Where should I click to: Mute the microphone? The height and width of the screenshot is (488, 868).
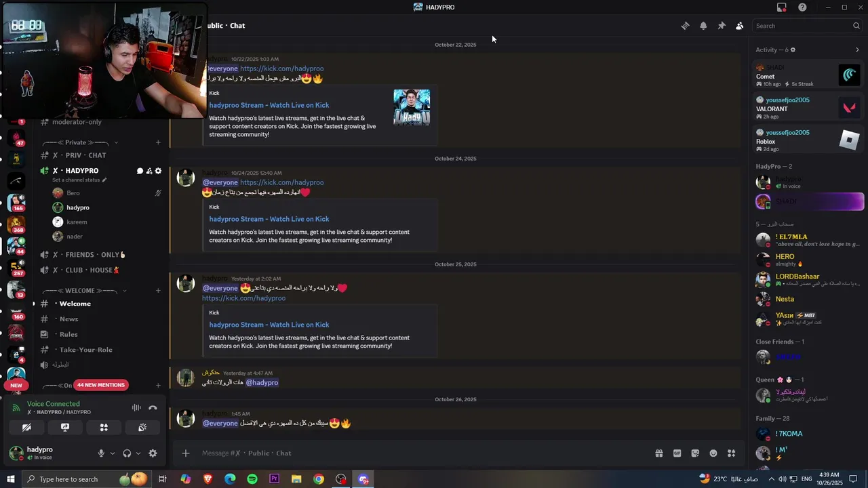point(101,453)
